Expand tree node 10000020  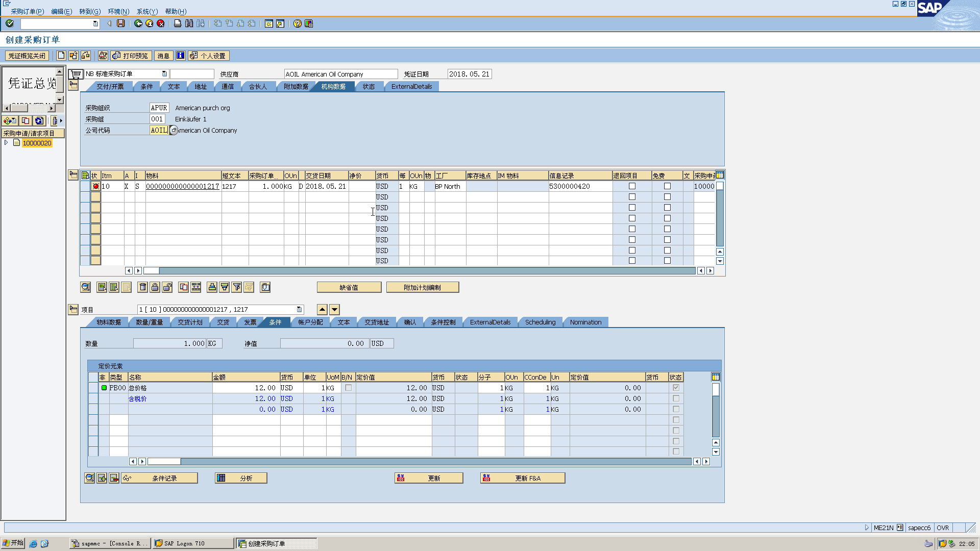pos(6,143)
